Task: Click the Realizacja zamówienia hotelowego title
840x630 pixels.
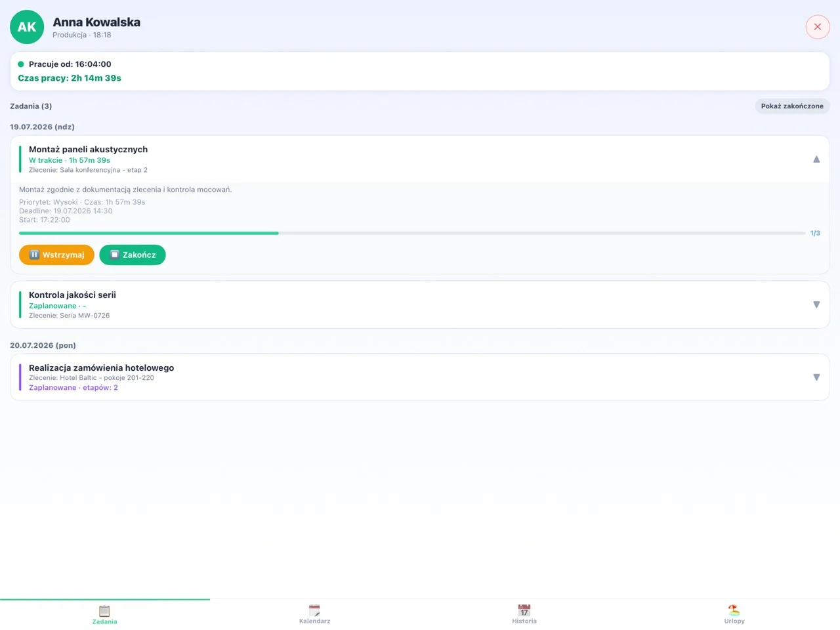Action: point(101,367)
